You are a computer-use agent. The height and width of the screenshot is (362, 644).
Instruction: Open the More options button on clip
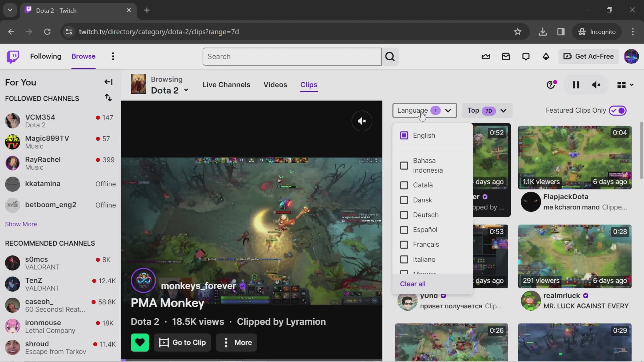(x=236, y=342)
